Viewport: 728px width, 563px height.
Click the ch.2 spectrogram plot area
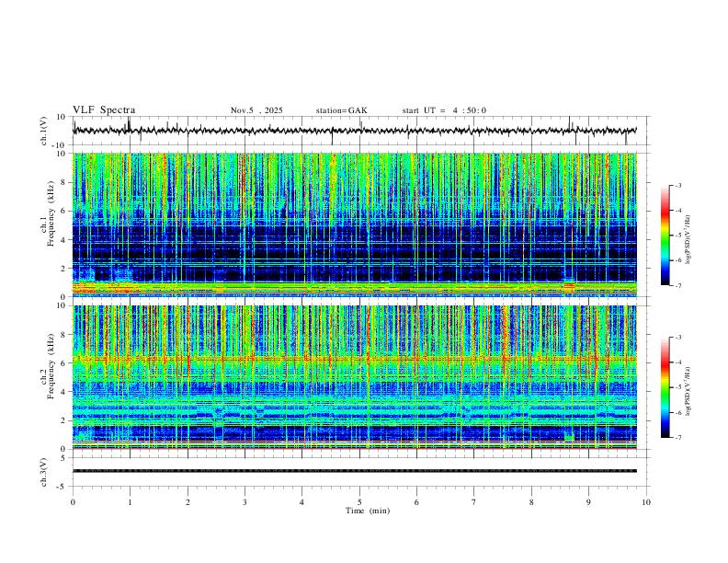pos(355,377)
